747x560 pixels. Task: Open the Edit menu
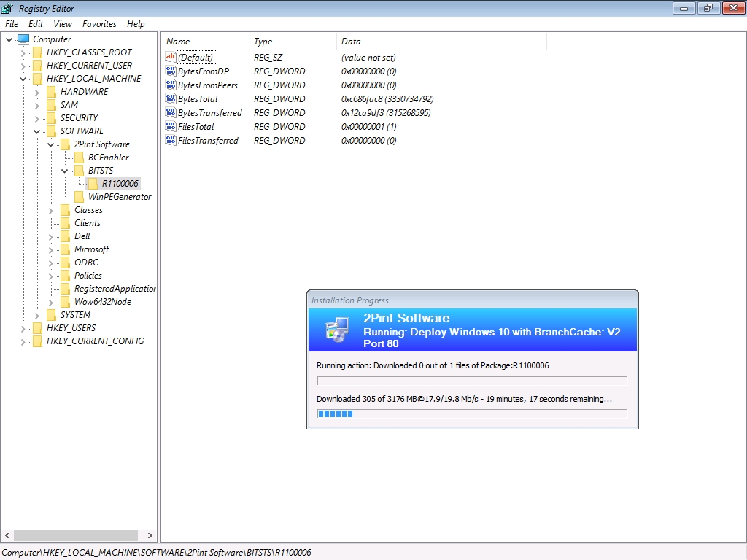(36, 24)
